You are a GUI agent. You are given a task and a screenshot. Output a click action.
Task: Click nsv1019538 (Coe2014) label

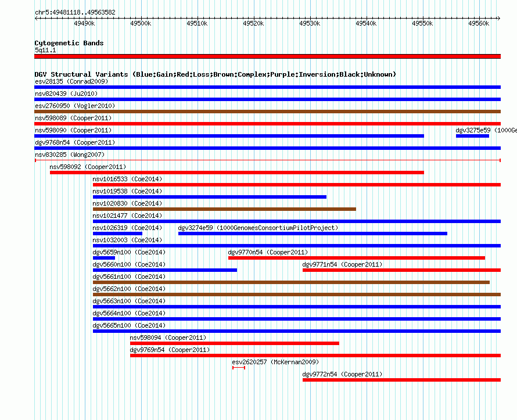(127, 191)
